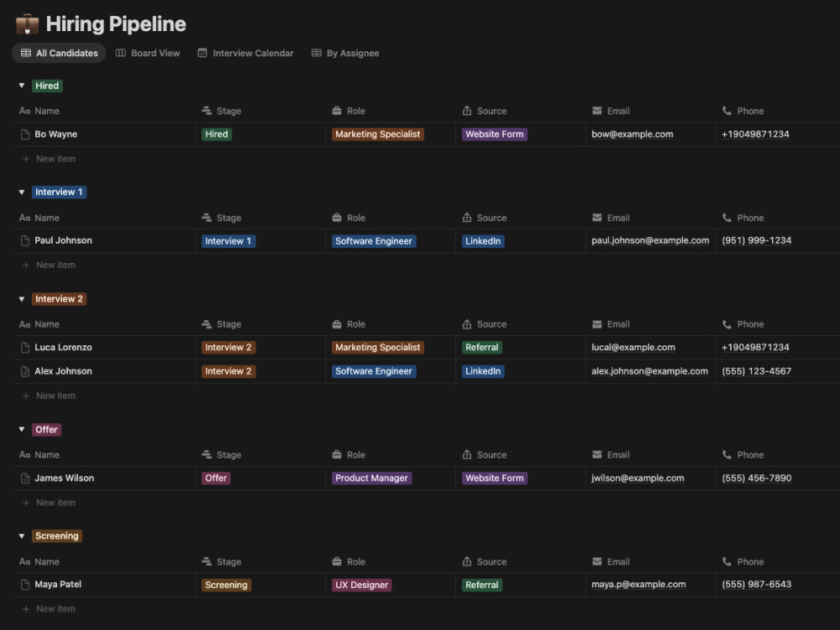Select Paul Johnson's Software Engineer role tag

(x=374, y=241)
